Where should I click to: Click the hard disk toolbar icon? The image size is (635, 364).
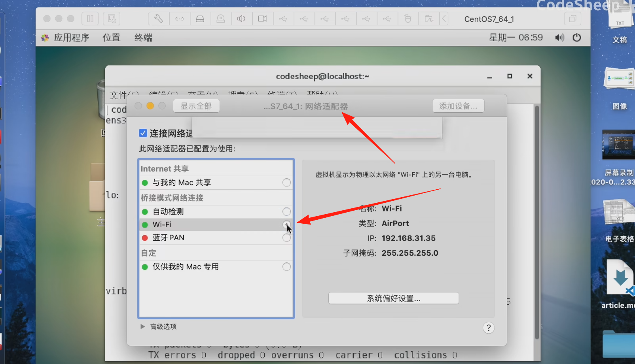200,19
